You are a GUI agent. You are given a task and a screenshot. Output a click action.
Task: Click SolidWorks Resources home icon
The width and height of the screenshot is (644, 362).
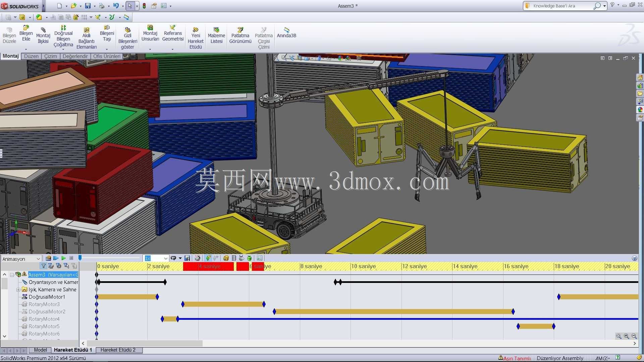[x=640, y=78]
